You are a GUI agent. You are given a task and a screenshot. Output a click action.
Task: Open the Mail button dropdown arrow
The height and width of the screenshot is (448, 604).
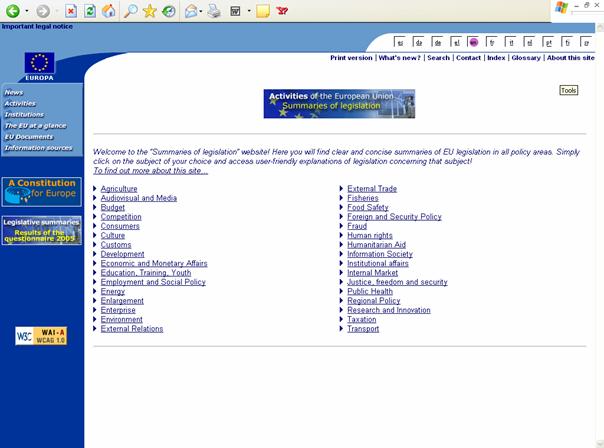point(201,11)
